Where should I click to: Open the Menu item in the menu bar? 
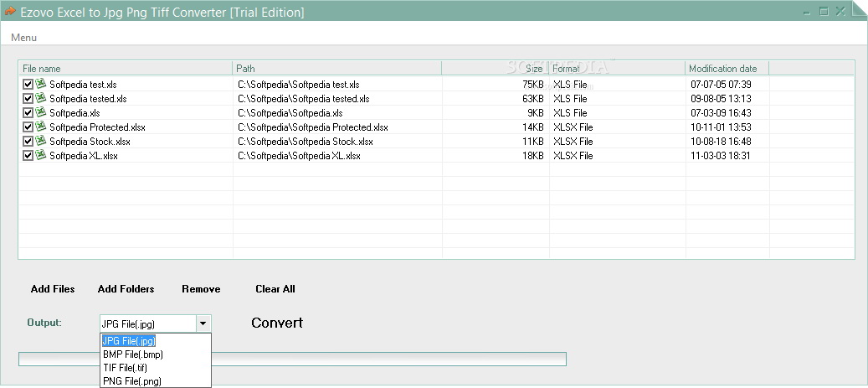(x=23, y=38)
